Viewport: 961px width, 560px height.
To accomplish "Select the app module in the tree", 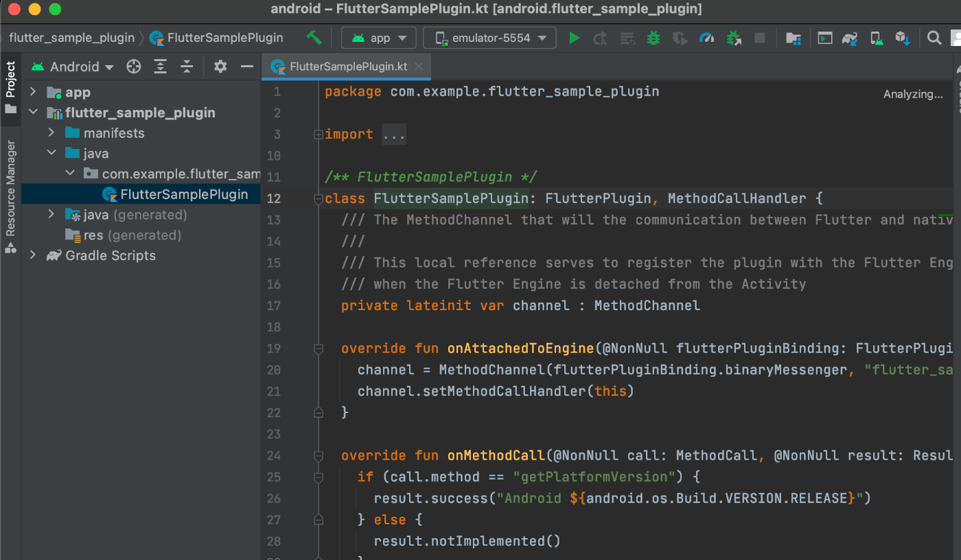I will click(78, 92).
